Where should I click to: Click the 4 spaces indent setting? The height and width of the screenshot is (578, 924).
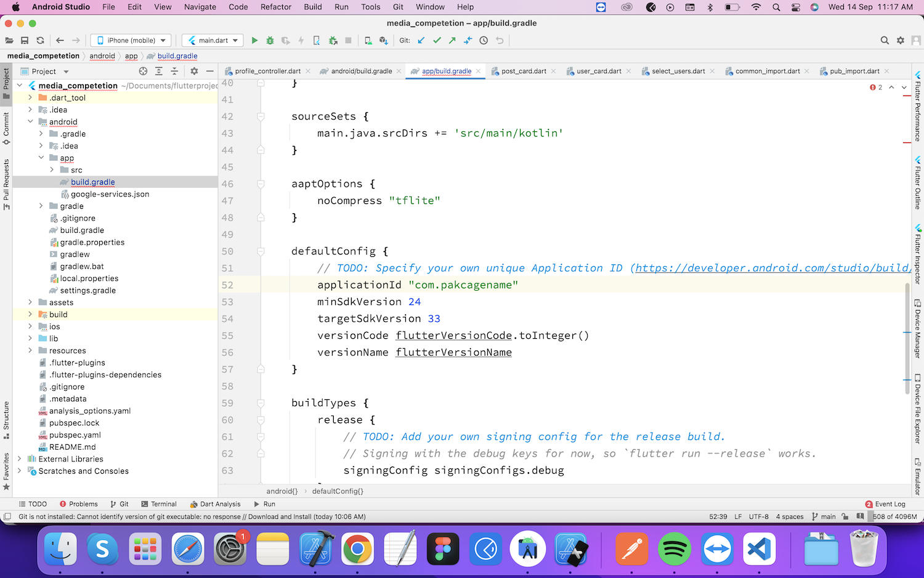tap(790, 516)
